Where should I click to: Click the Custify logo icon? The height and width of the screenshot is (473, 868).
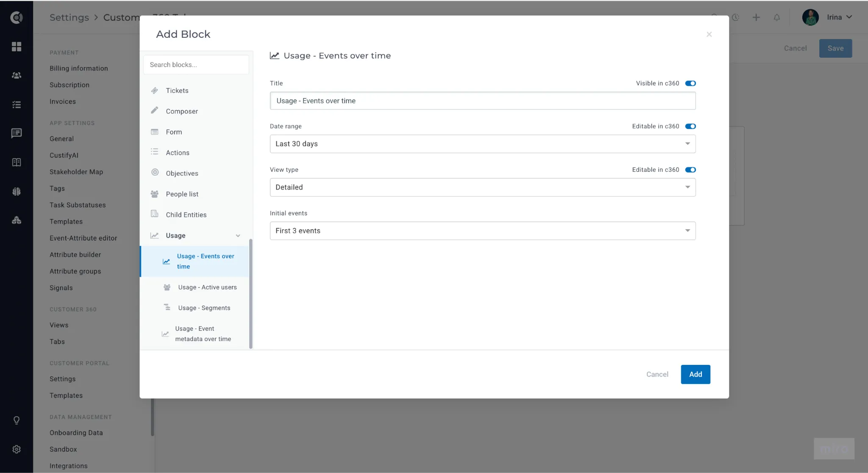[17, 17]
